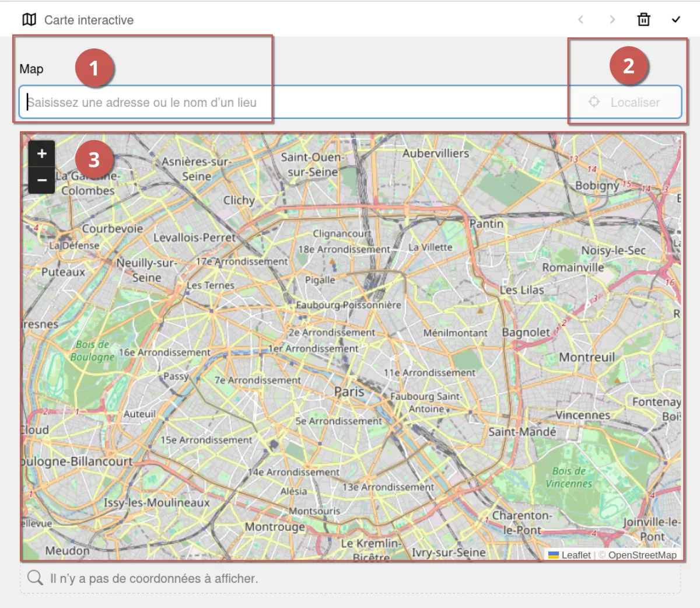Click Levallois-Perret label on the map
700x608 pixels.
click(x=194, y=237)
